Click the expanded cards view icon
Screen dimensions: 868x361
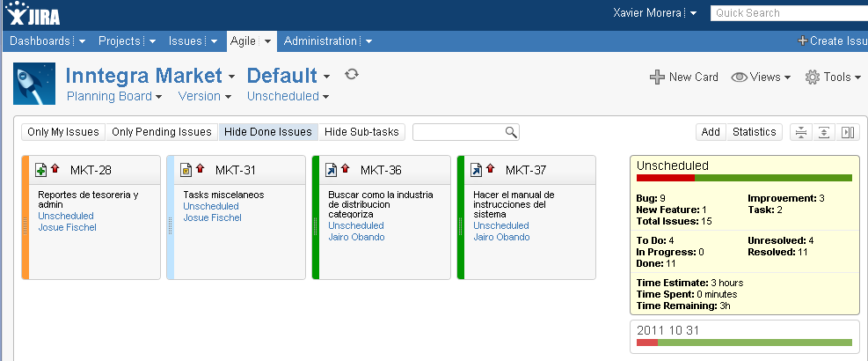[824, 132]
